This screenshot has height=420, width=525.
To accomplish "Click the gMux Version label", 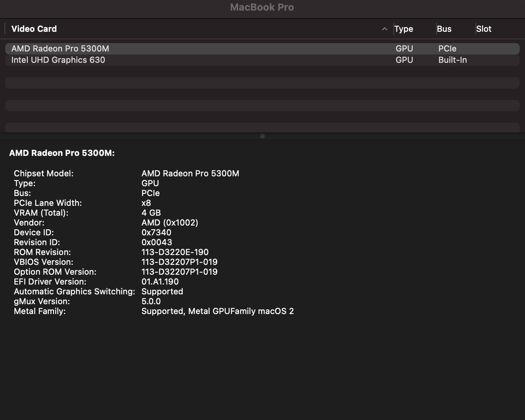I will pyautogui.click(x=42, y=301).
